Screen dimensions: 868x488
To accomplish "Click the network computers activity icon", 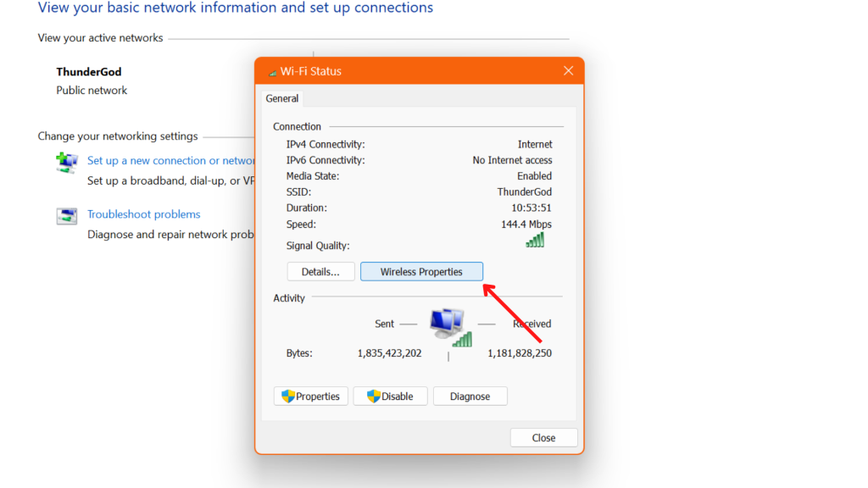I will (x=451, y=328).
